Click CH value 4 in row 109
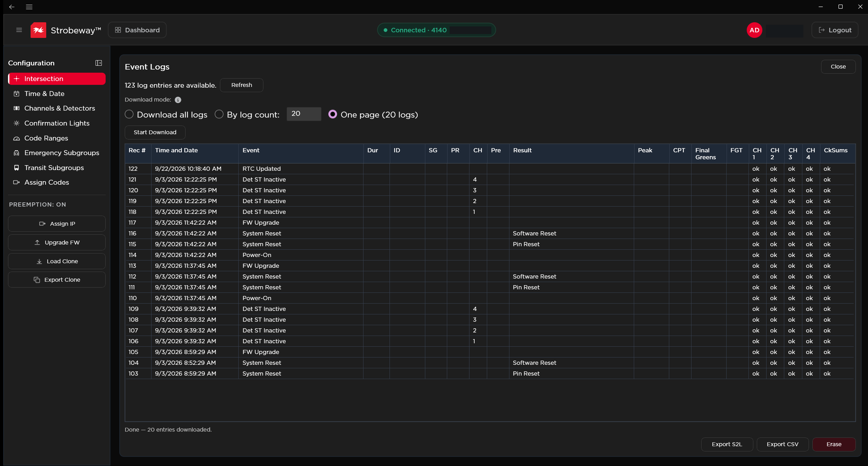Image resolution: width=868 pixels, height=466 pixels. (475, 309)
